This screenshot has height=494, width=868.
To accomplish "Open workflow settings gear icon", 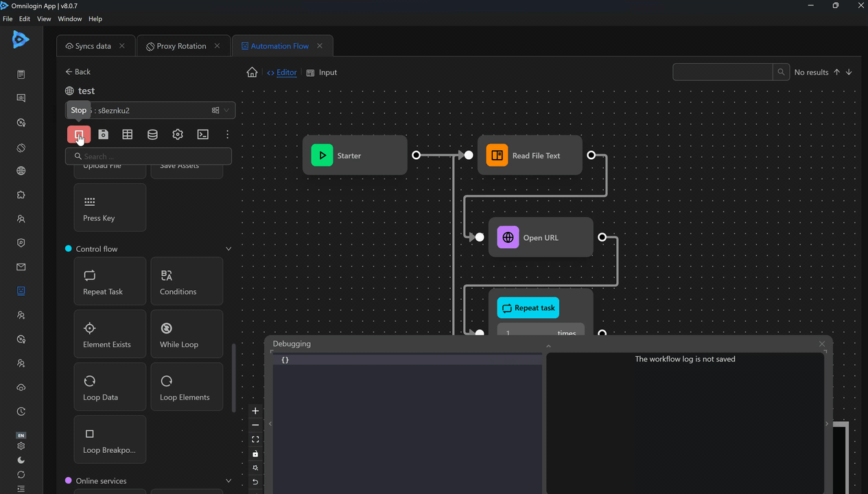I will coord(178,134).
